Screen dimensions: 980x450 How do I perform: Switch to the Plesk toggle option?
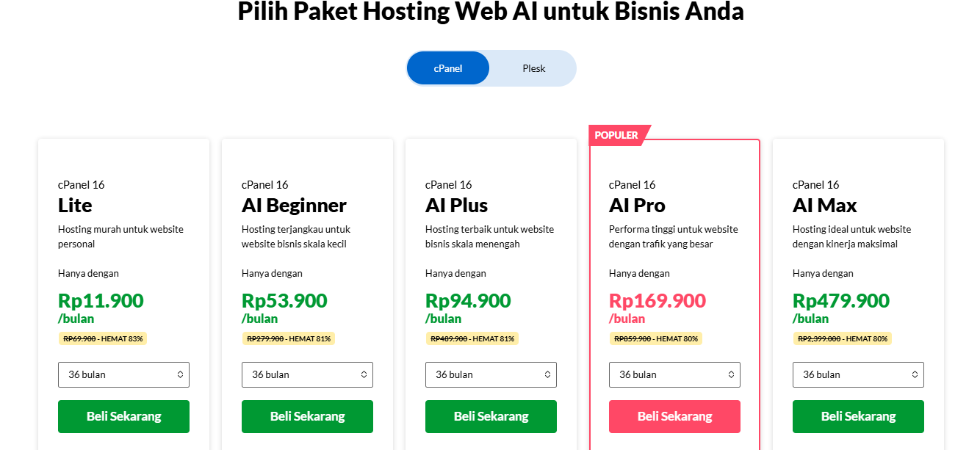pos(533,68)
